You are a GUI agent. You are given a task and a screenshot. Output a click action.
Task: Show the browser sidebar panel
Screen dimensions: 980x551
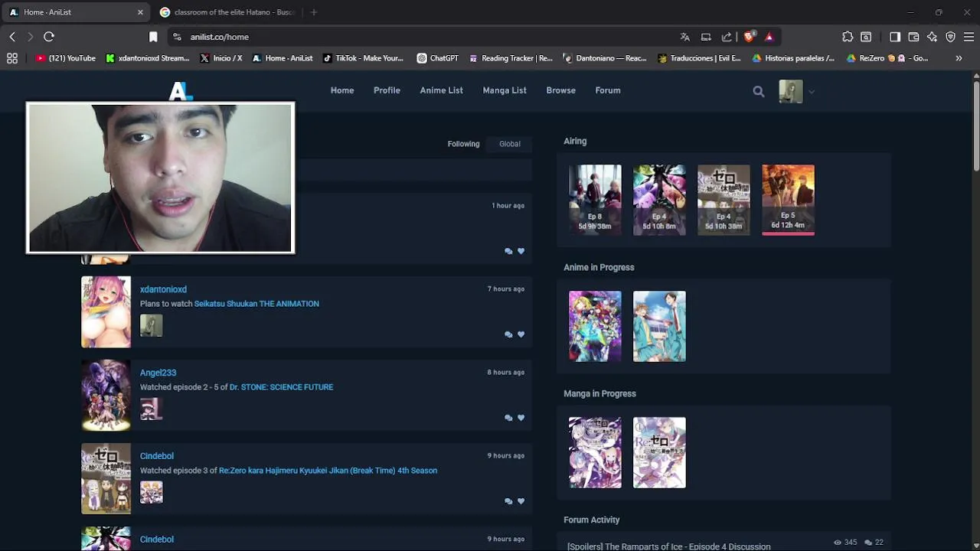coord(895,37)
